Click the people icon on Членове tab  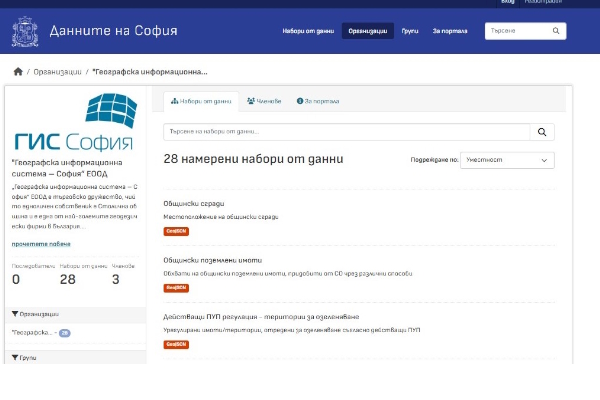coord(251,101)
